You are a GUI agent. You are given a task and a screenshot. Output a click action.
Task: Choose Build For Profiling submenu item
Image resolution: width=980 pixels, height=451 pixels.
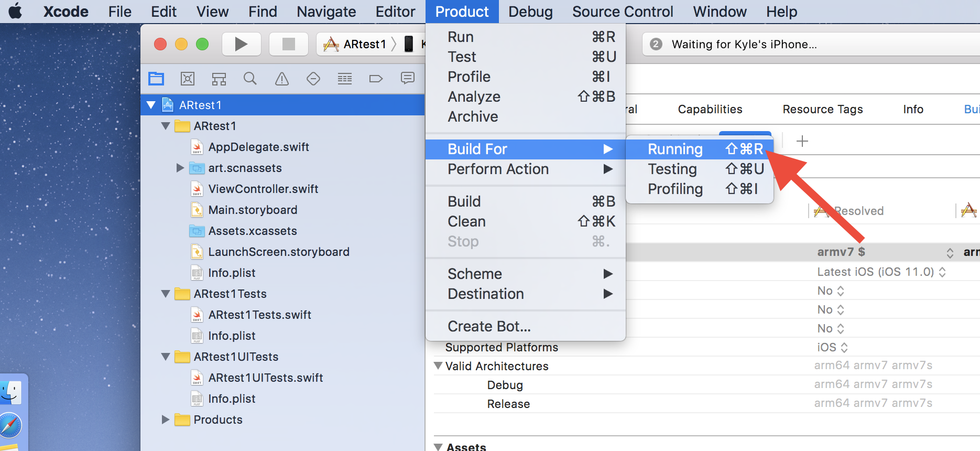(700, 189)
